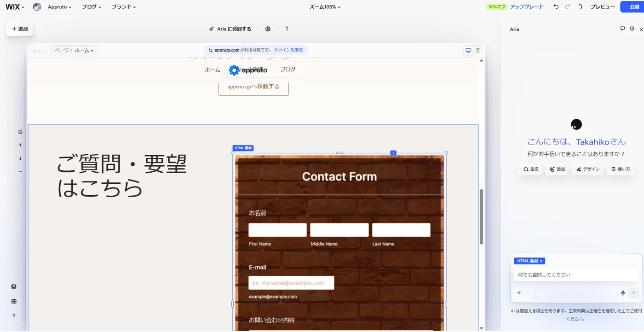This screenshot has height=332, width=644.
Task: Open the Appruto site dropdown
Action: [x=60, y=7]
